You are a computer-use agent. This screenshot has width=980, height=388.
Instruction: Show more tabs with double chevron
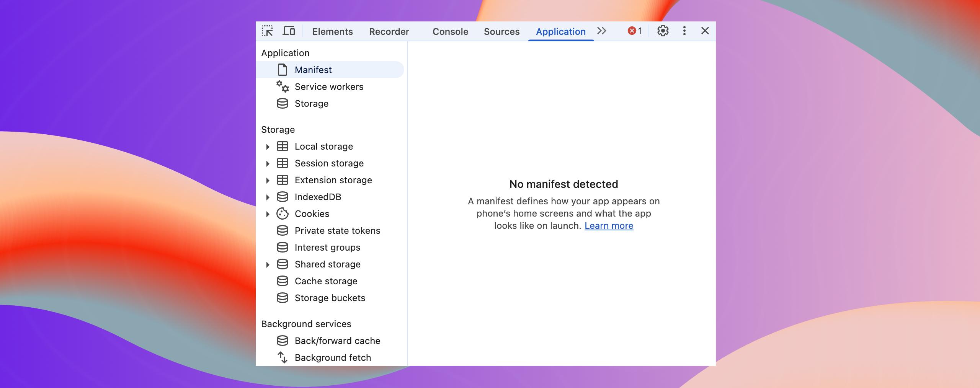602,31
